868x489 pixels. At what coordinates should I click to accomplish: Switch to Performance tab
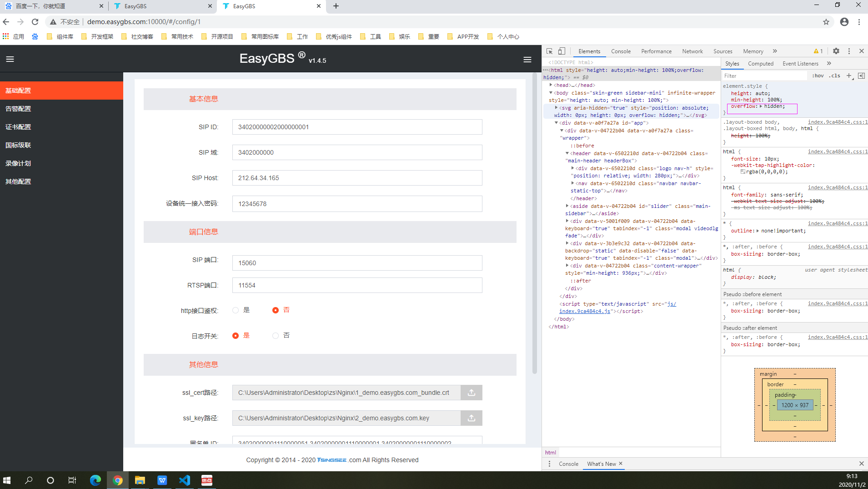pos(656,51)
